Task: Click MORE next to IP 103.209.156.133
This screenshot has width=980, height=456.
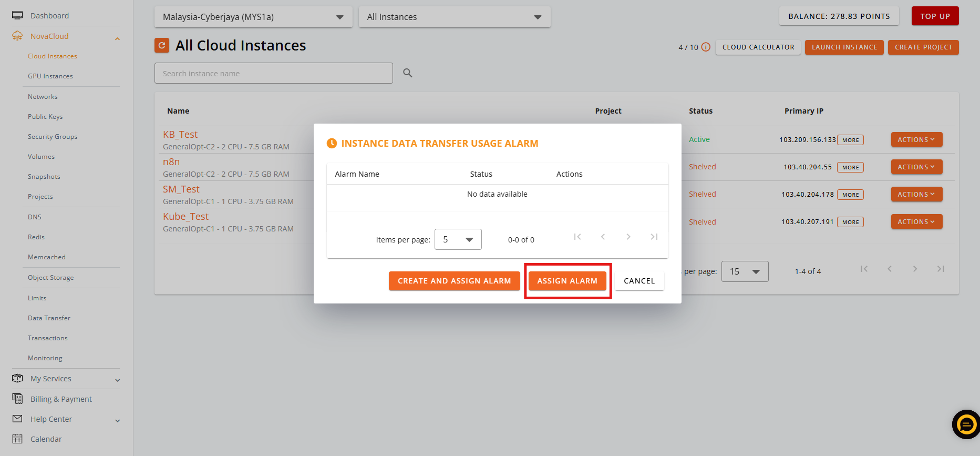Action: (x=851, y=140)
